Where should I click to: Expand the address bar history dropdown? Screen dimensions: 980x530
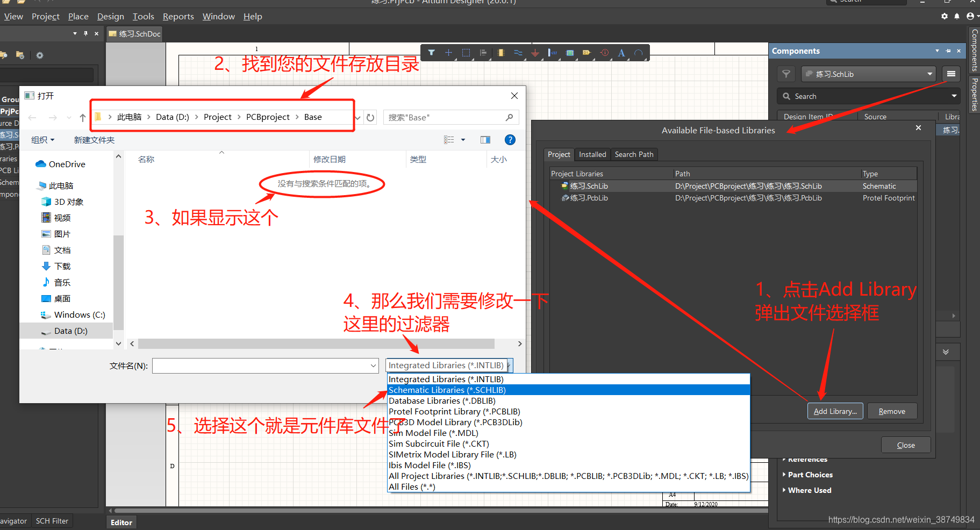(358, 117)
